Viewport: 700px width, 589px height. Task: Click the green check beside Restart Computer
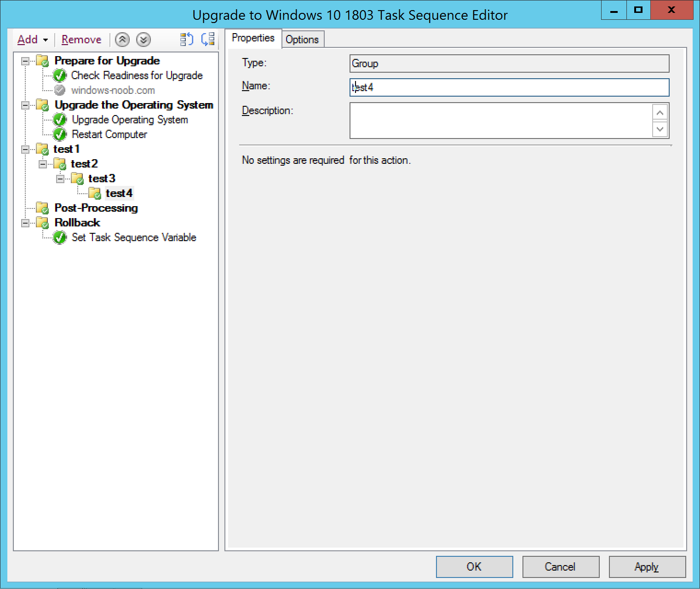[x=60, y=134]
